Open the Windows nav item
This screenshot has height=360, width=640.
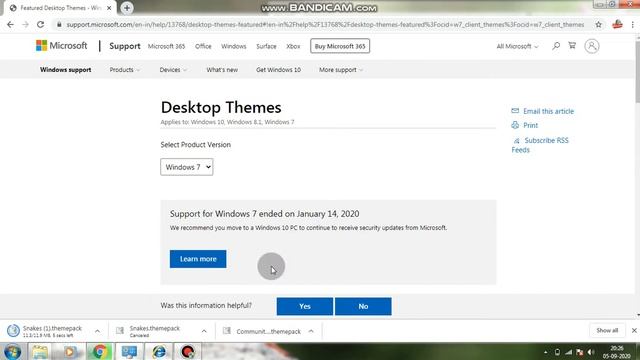[x=233, y=46]
